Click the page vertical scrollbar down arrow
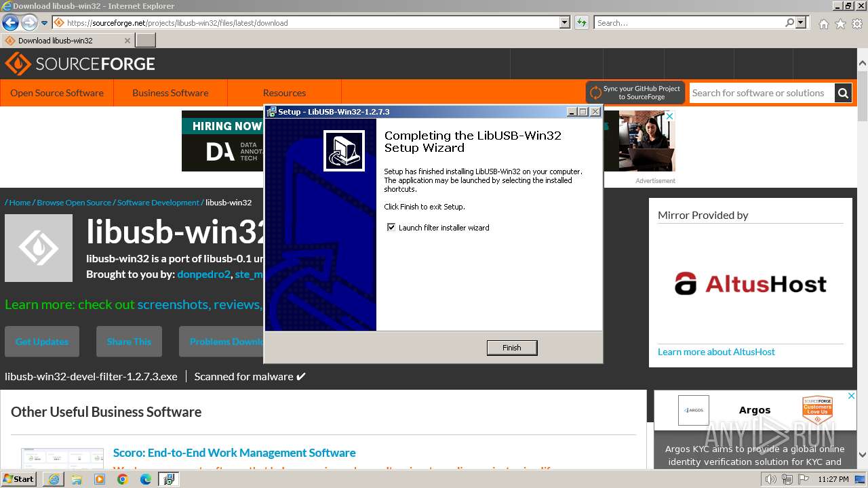Viewport: 868px width, 488px height. coord(862,455)
